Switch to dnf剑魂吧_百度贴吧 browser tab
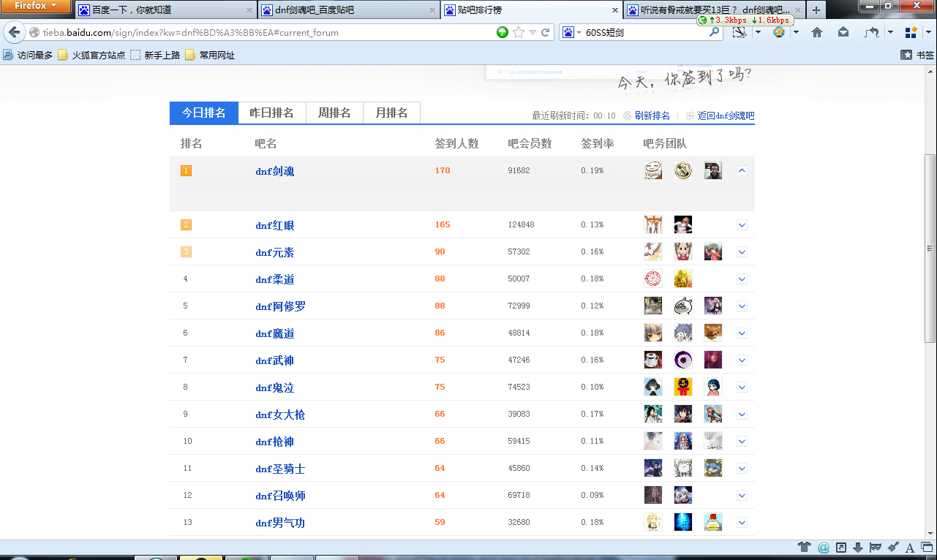The width and height of the screenshot is (937, 560). tap(348, 10)
